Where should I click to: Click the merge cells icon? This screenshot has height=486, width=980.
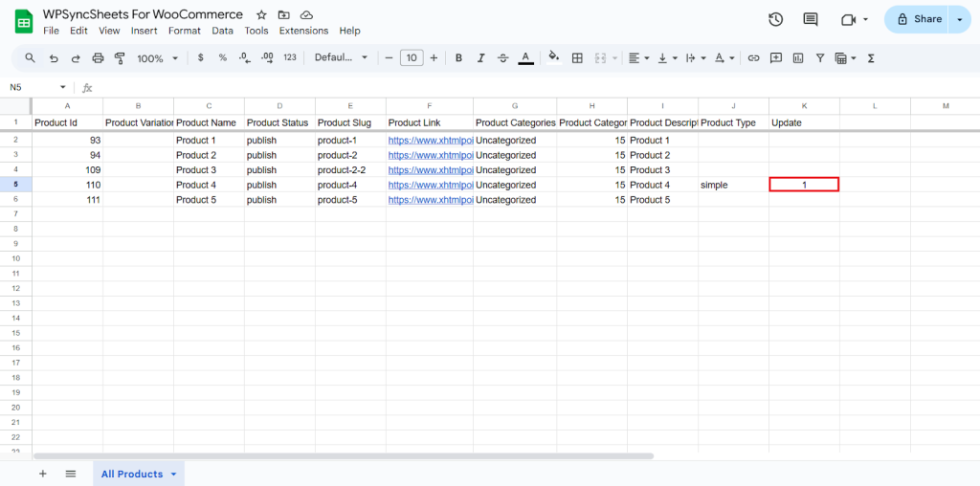click(x=601, y=58)
